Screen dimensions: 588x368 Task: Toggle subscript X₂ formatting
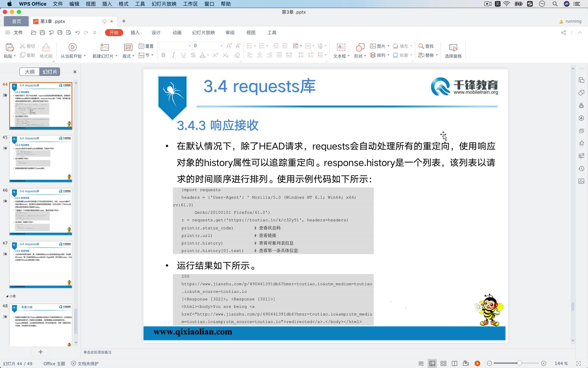225,55
